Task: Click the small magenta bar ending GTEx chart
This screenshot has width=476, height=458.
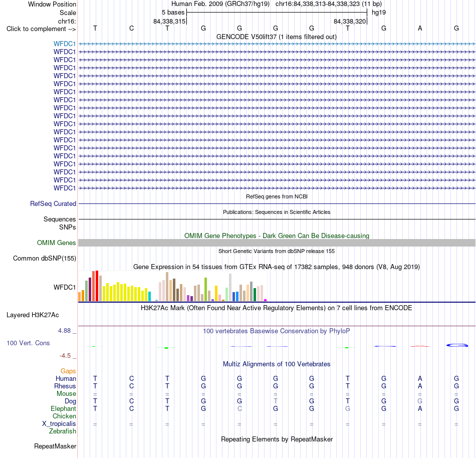Action: click(x=266, y=300)
